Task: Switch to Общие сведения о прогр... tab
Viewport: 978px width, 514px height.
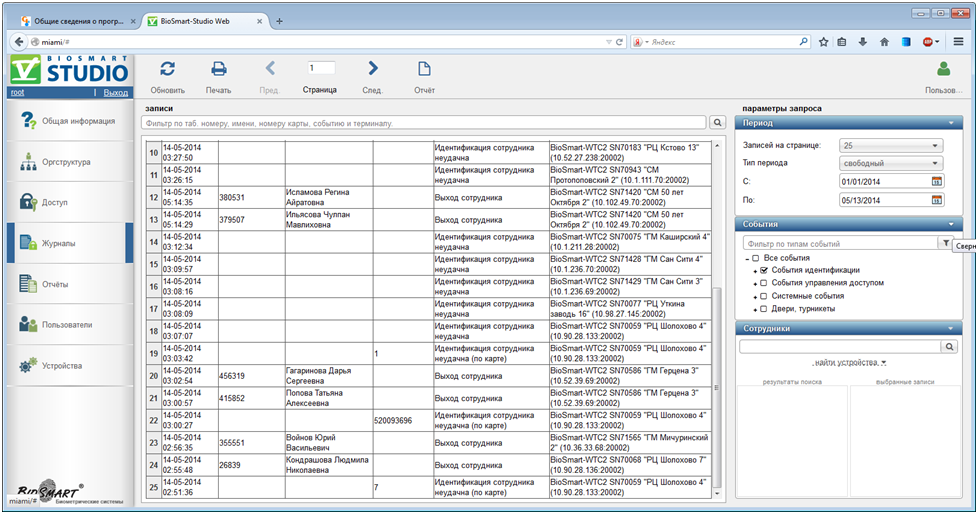Action: [x=79, y=21]
